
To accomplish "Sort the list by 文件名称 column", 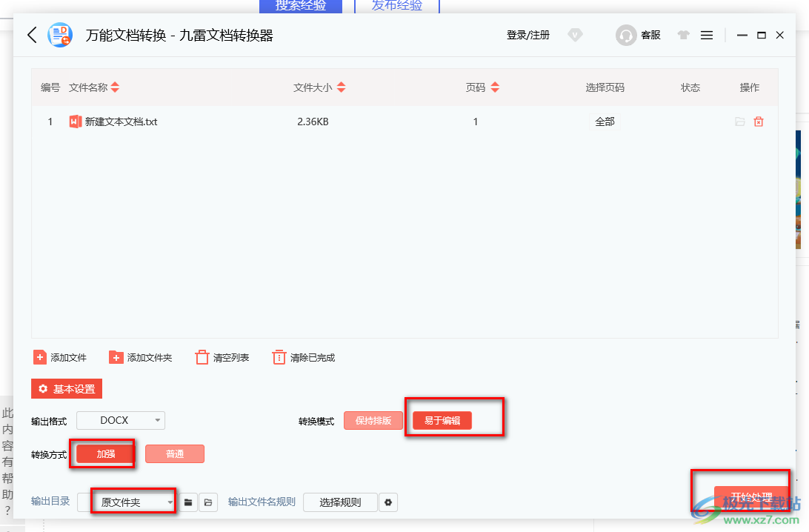I will pyautogui.click(x=115, y=87).
